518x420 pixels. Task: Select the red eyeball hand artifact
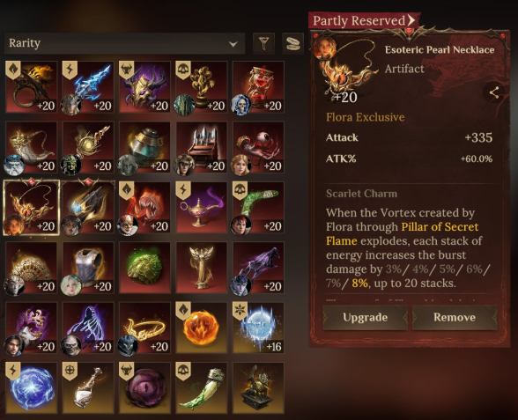258,147
